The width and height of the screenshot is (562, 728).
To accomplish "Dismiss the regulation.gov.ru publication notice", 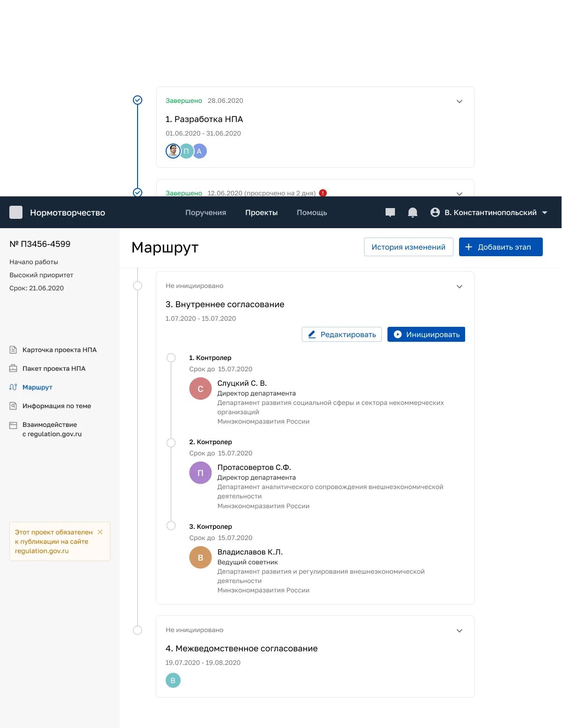I will [x=100, y=532].
